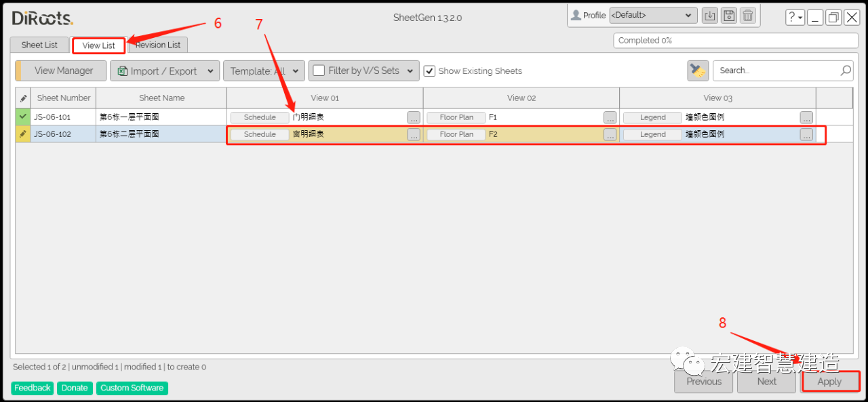Open View 01 browse button for JS-06-102
The image size is (868, 402).
[x=414, y=134]
